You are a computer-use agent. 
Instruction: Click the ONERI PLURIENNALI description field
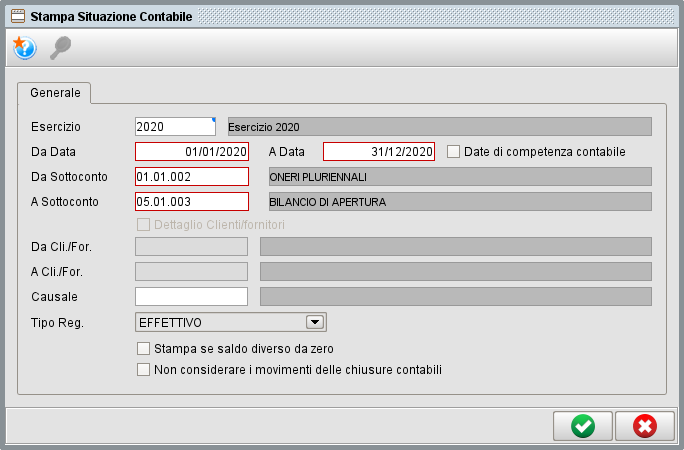point(459,177)
